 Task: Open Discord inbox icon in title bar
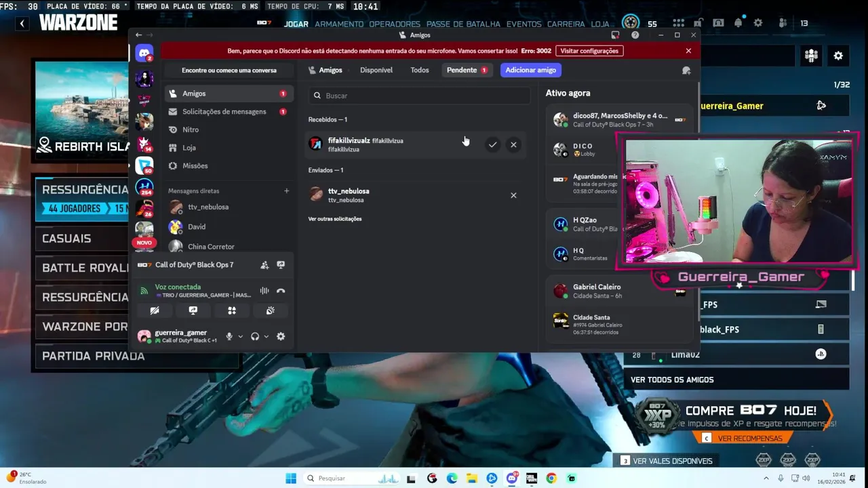(615, 35)
